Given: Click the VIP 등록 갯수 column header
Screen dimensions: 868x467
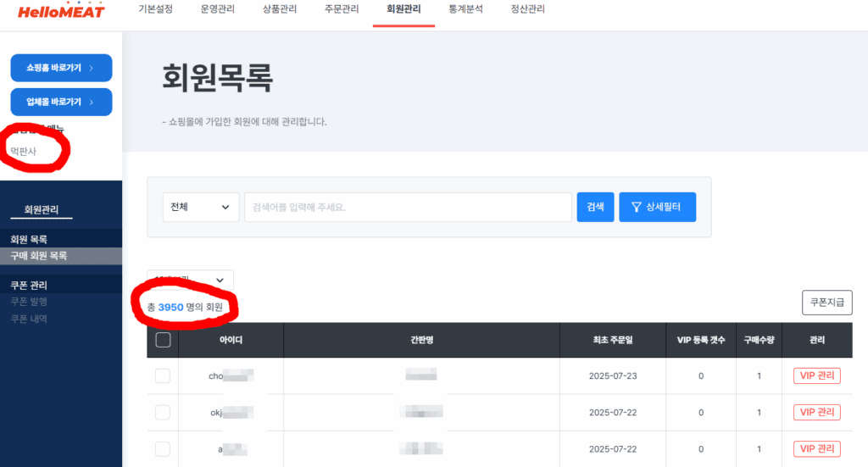Looking at the screenshot, I should 701,340.
